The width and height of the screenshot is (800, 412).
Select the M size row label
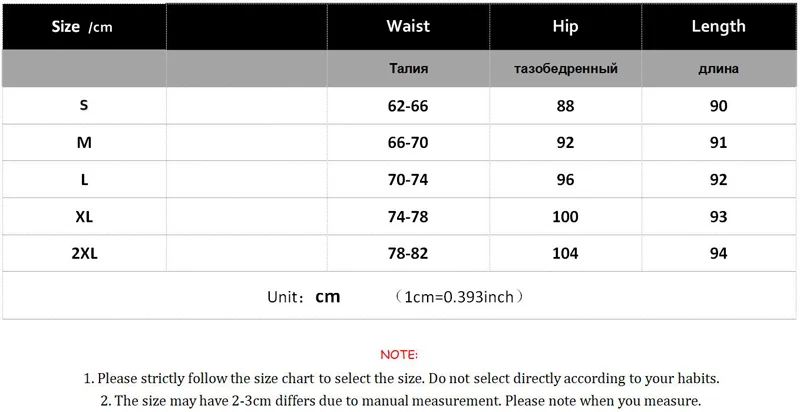[x=84, y=143]
